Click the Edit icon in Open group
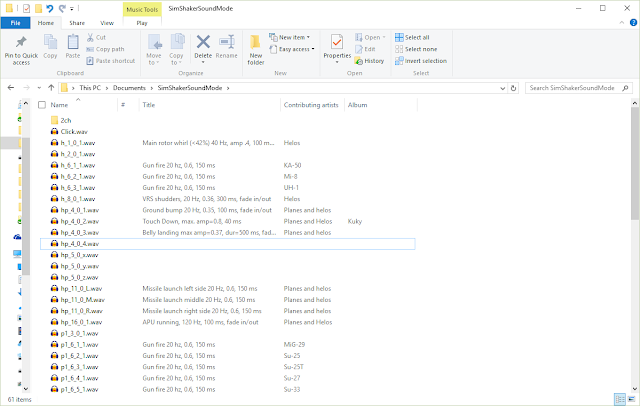The image size is (640, 406). (359, 49)
